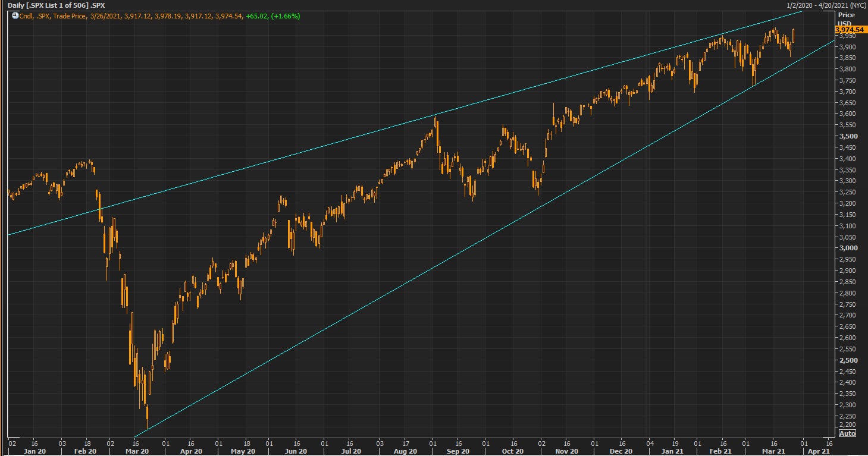This screenshot has width=868, height=456.
Task: Click the 'Mar 21' month label
Action: point(774,451)
